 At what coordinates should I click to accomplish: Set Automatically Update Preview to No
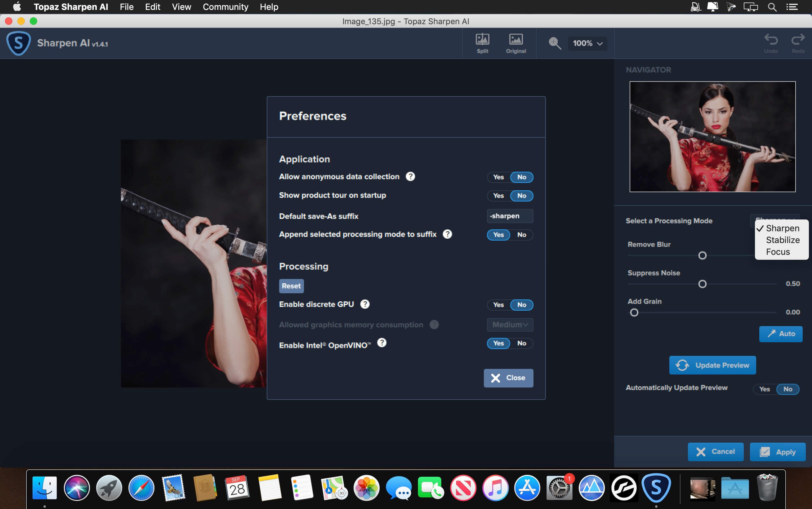[x=788, y=389]
